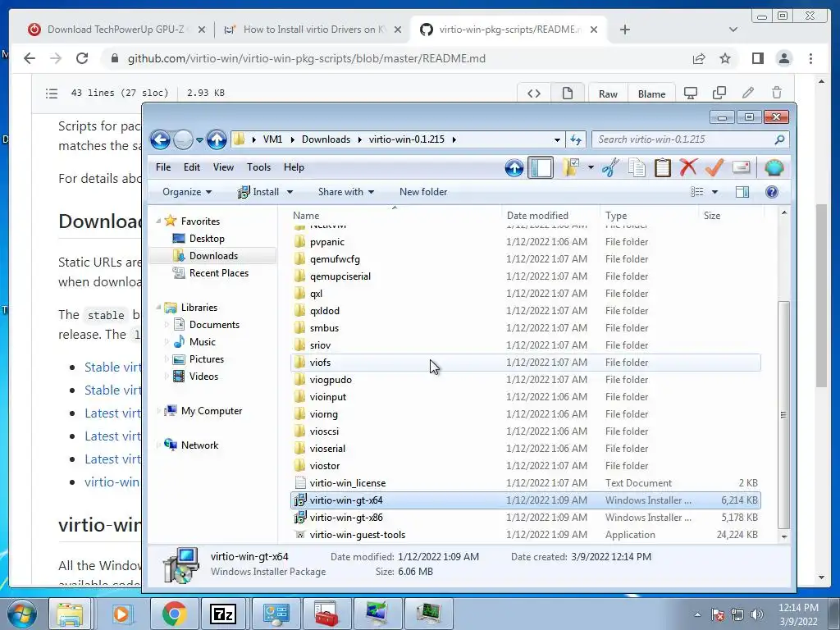Viewport: 840px width, 630px height.
Task: Click the volume speaker tray icon
Action: point(757,614)
